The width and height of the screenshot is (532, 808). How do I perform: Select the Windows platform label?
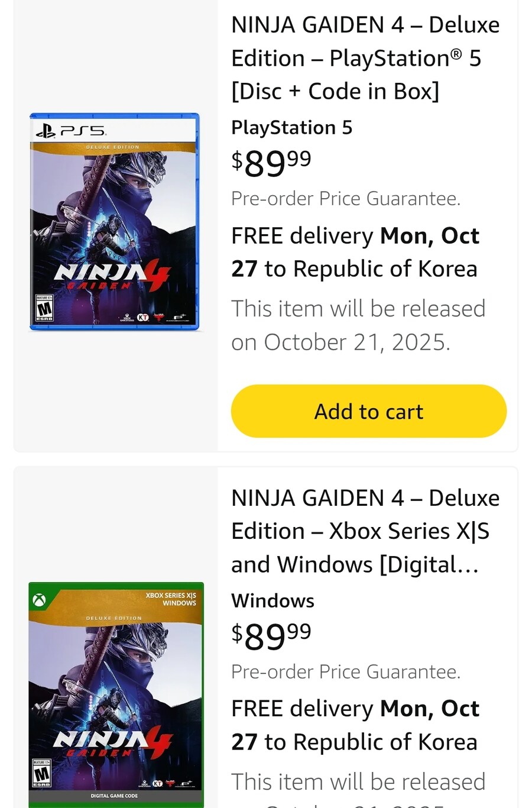pos(273,601)
